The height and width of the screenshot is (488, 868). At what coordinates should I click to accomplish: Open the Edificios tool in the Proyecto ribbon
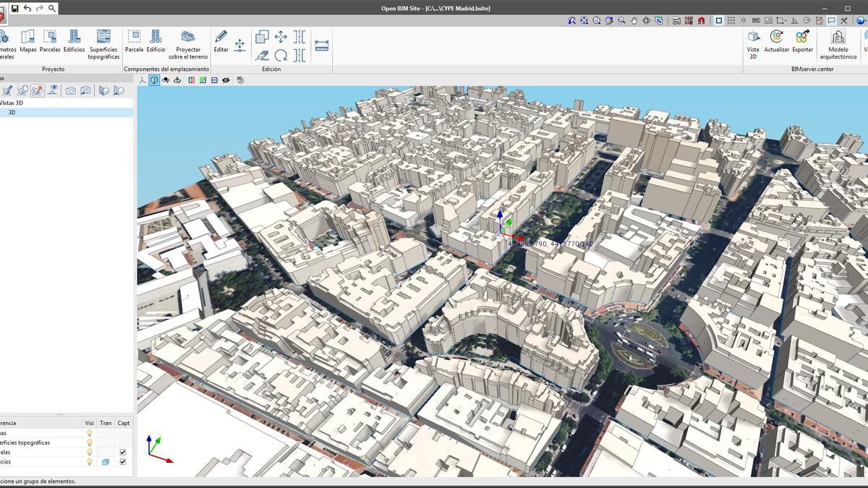[73, 41]
